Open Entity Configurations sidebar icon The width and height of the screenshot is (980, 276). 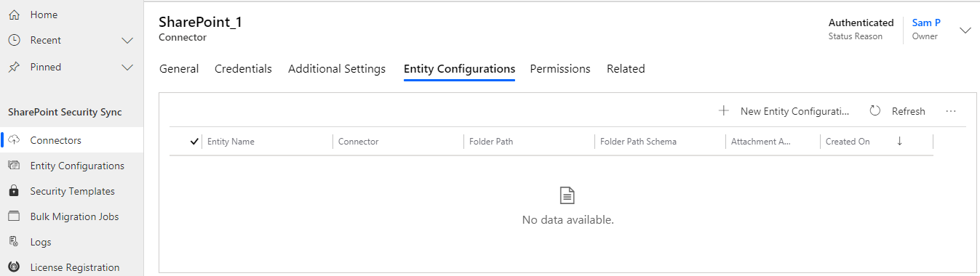(x=14, y=166)
